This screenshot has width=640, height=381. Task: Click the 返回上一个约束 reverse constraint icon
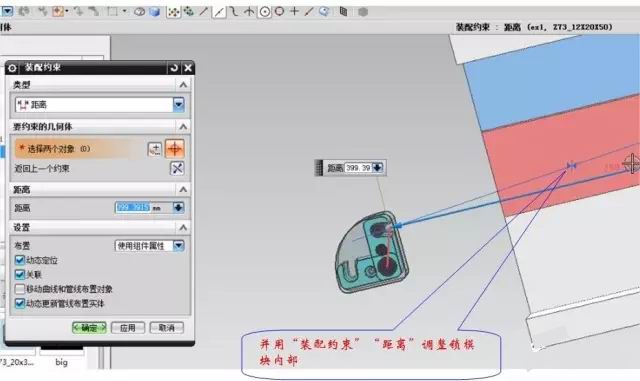click(x=177, y=168)
